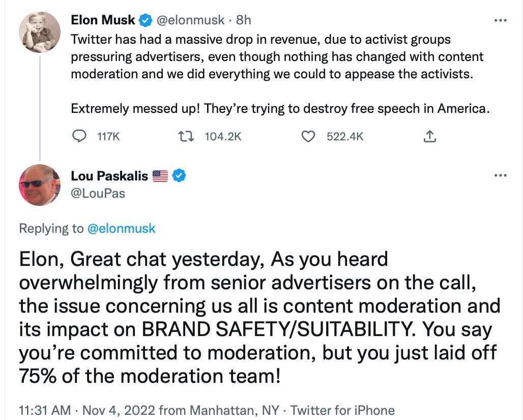This screenshot has width=523, height=420.
Task: Open the @elonmusk handle in the tweet header
Action: pyautogui.click(x=190, y=20)
